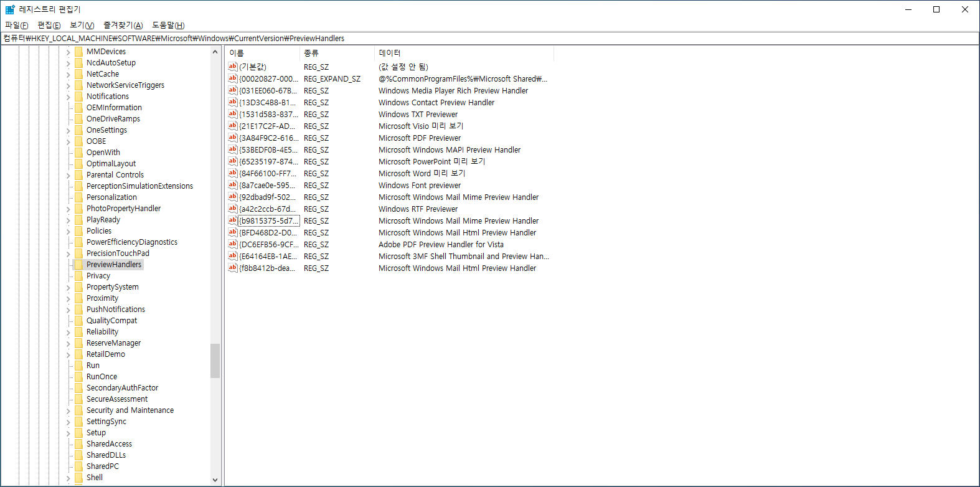Sort values by the 이름 column header
This screenshot has height=487, width=980.
pos(262,53)
